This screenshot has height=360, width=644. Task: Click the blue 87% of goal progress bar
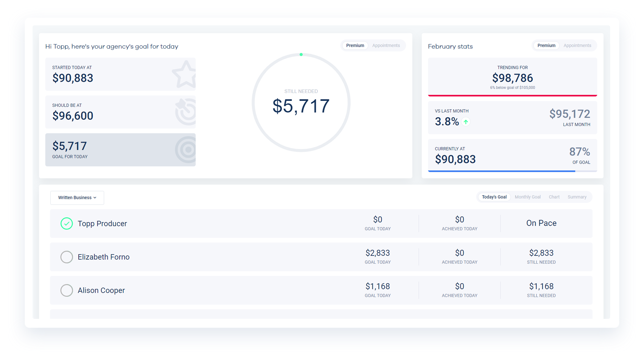point(501,171)
